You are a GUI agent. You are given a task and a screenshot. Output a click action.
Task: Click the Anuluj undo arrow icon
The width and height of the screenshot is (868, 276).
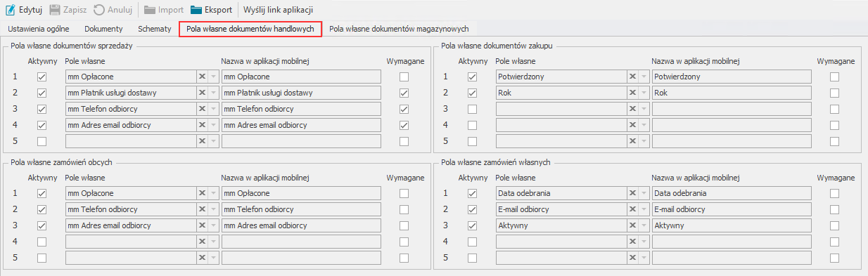(99, 10)
